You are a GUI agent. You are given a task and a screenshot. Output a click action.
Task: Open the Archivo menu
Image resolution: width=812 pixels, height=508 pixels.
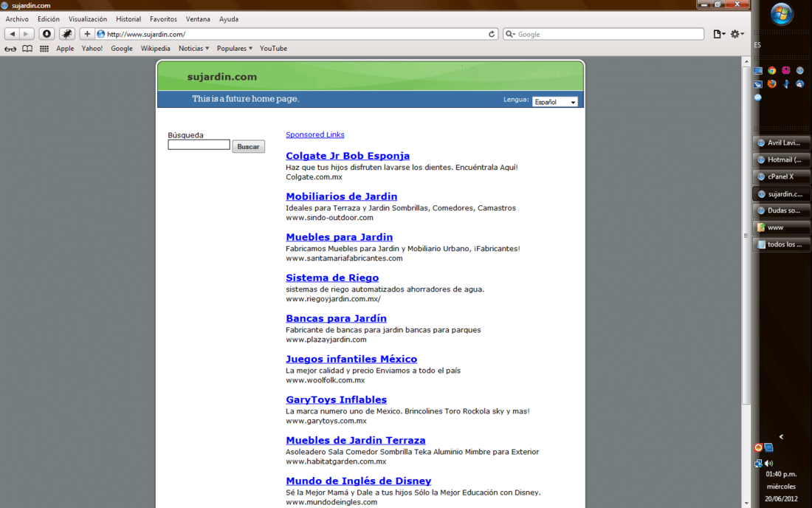pos(17,19)
